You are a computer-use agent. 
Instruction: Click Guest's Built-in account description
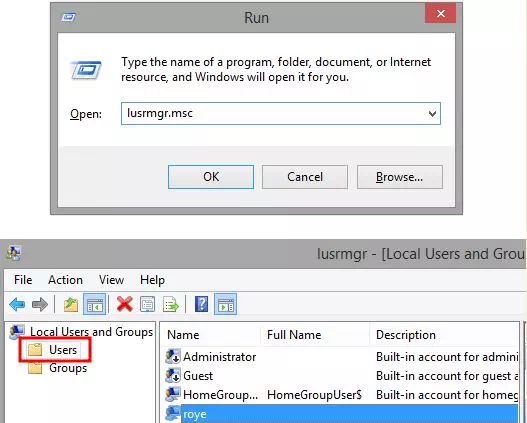(447, 376)
